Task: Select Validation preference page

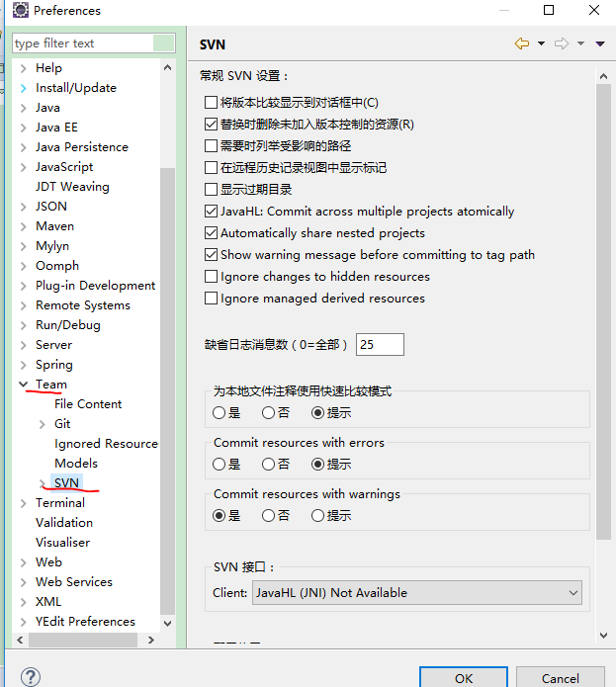Action: pos(64,523)
